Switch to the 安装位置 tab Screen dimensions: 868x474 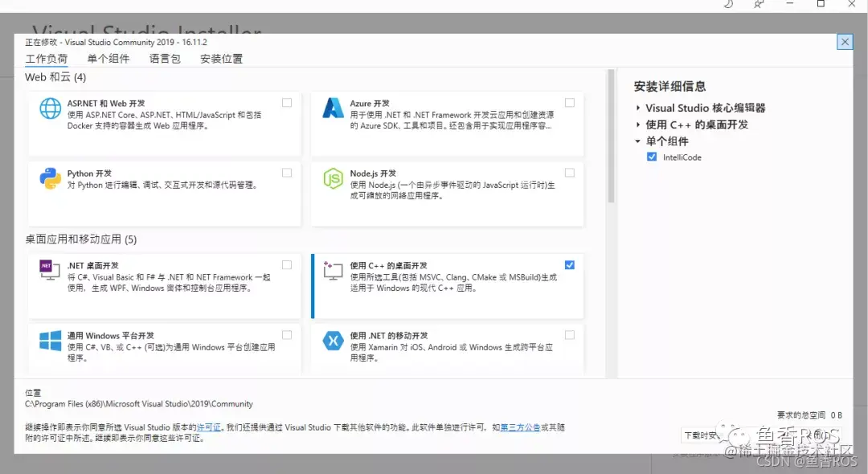point(222,59)
